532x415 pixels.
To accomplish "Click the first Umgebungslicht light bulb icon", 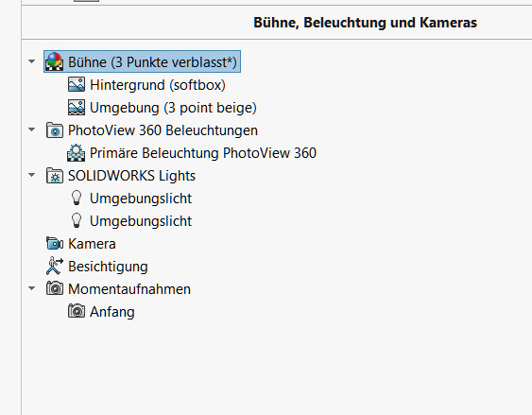I will [x=77, y=198].
